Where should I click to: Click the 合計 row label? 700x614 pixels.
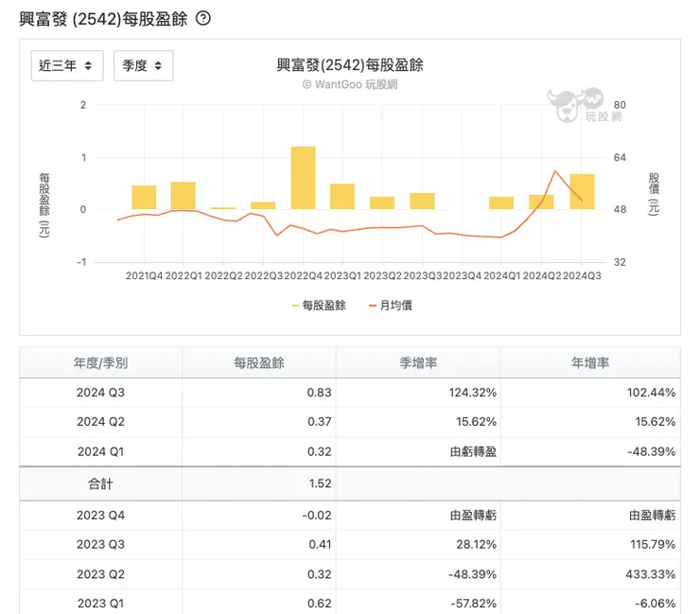tap(100, 483)
